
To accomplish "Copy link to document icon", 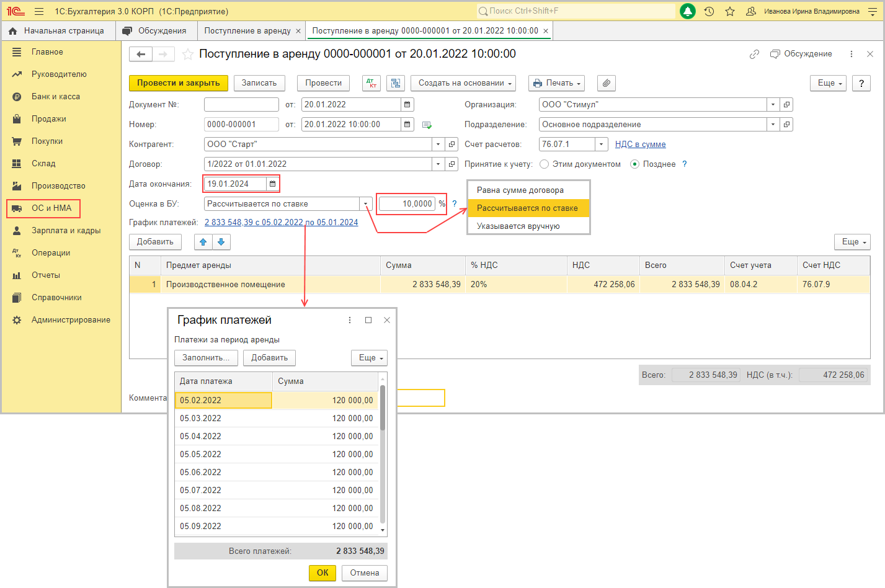I will (754, 55).
